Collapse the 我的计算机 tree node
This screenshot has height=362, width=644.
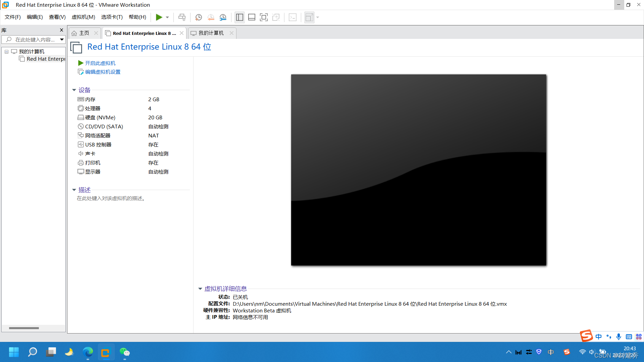click(6, 52)
